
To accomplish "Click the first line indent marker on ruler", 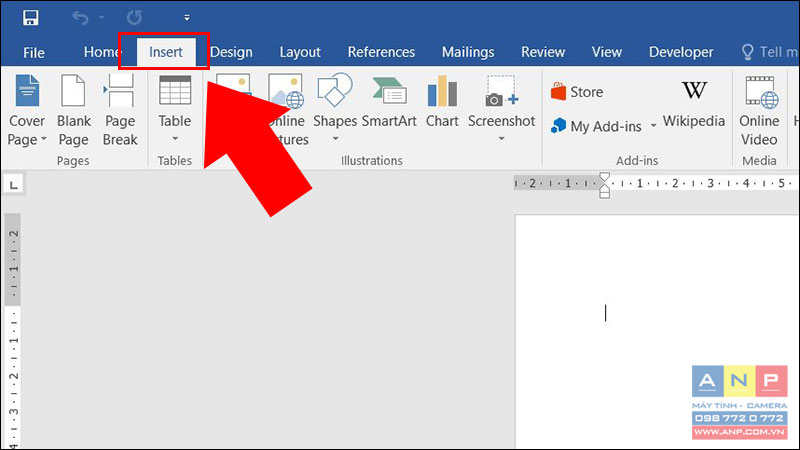I will (x=605, y=177).
